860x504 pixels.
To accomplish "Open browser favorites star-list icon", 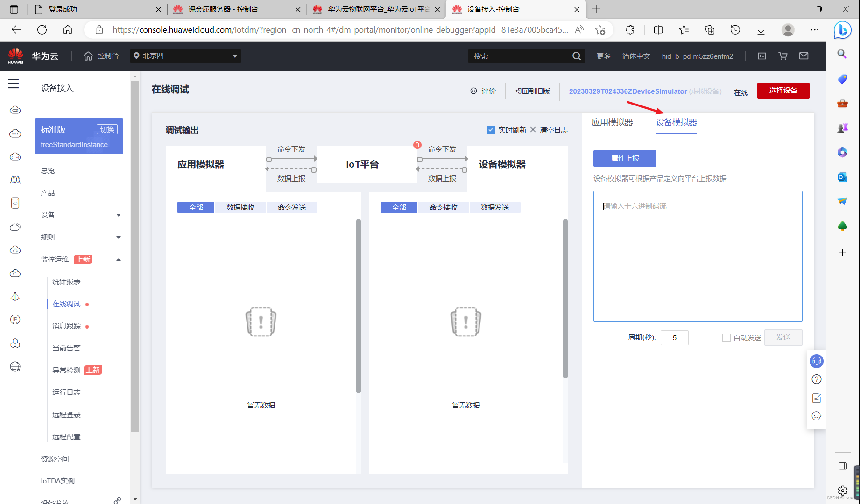I will 684,30.
